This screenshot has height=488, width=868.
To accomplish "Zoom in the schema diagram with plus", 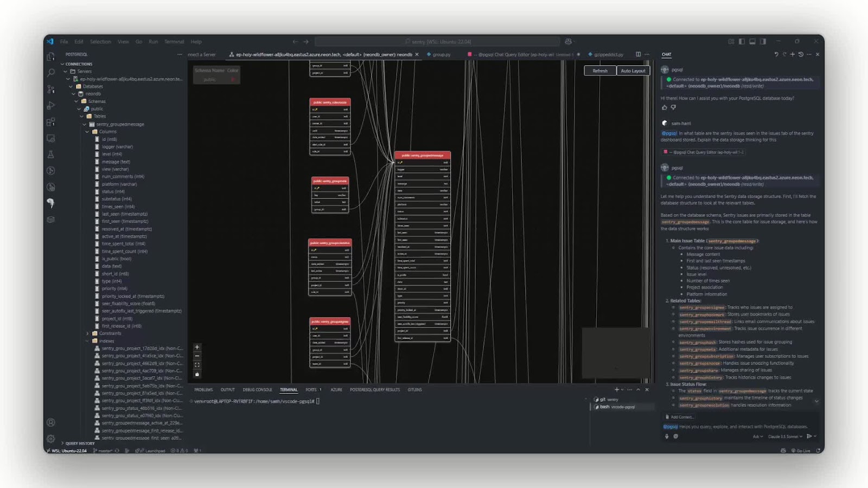I will 197,347.
